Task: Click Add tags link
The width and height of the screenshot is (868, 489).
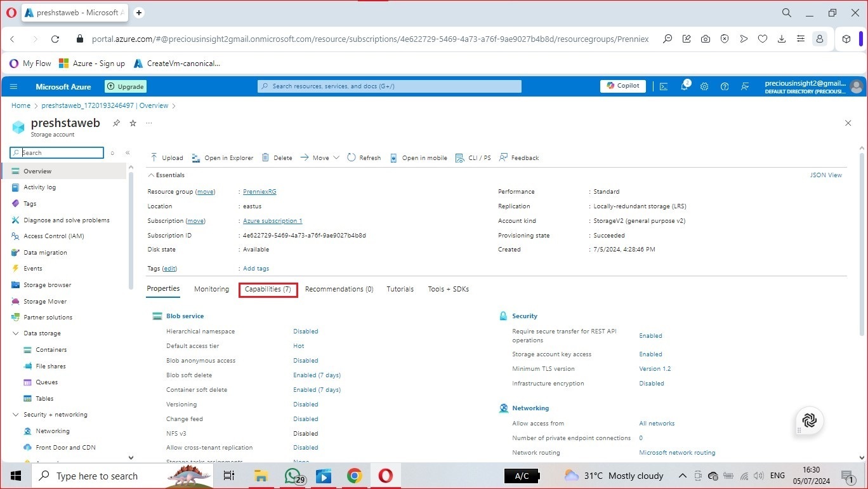Action: pyautogui.click(x=256, y=269)
